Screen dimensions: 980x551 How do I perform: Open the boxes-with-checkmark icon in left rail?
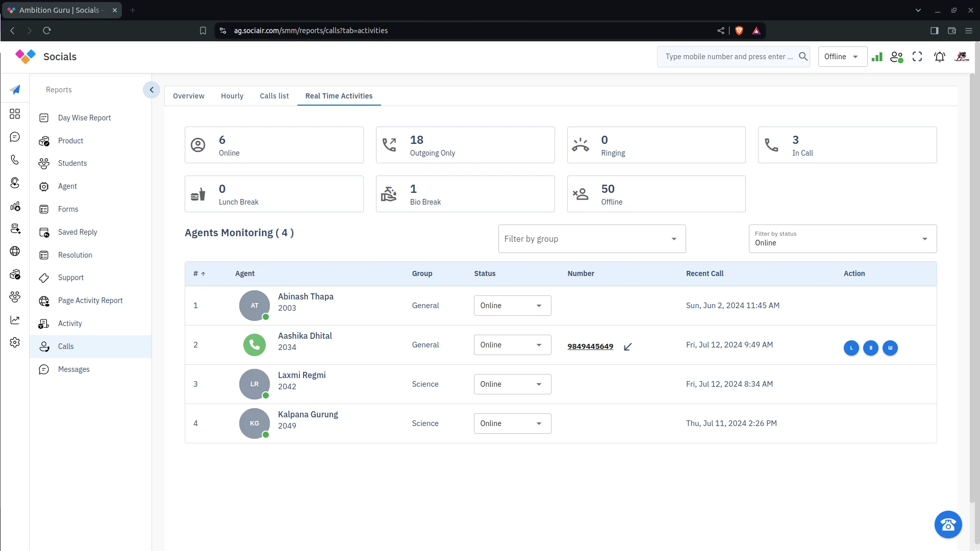15,274
